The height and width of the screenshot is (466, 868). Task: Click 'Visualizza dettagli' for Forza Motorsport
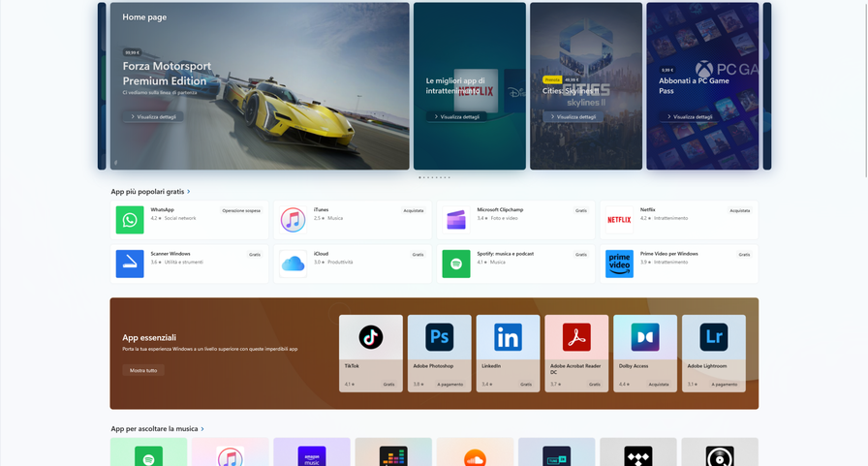coord(153,116)
